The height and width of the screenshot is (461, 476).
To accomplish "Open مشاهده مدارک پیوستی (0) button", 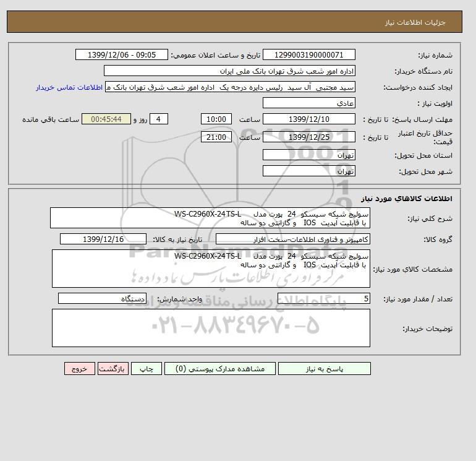I will [x=220, y=369].
